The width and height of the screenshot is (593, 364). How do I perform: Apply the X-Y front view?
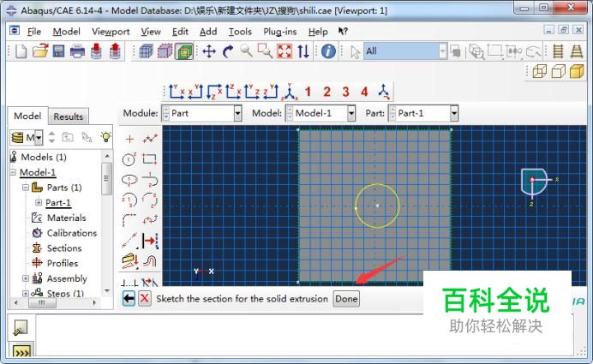(177, 92)
